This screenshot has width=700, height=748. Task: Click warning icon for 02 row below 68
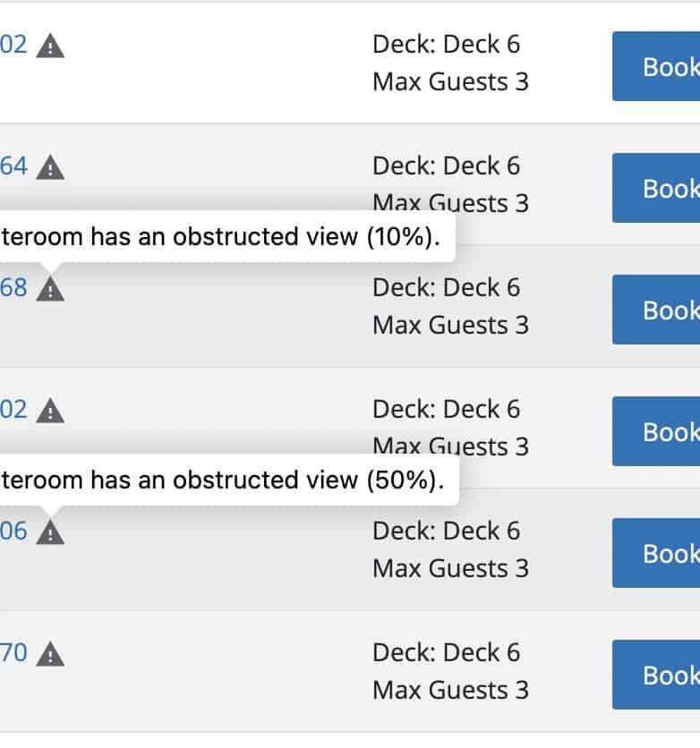point(50,411)
